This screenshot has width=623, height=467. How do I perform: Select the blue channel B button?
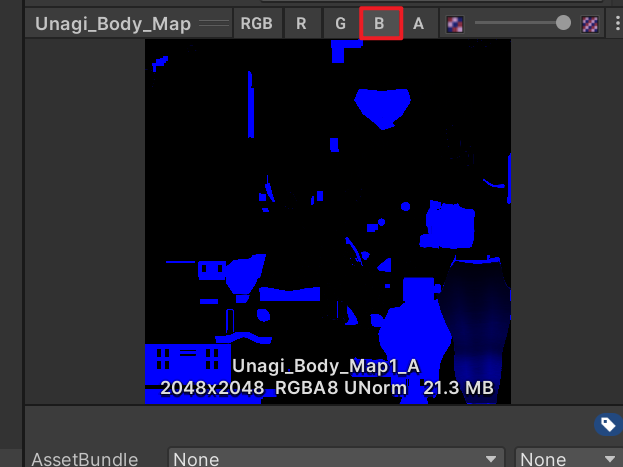380,23
